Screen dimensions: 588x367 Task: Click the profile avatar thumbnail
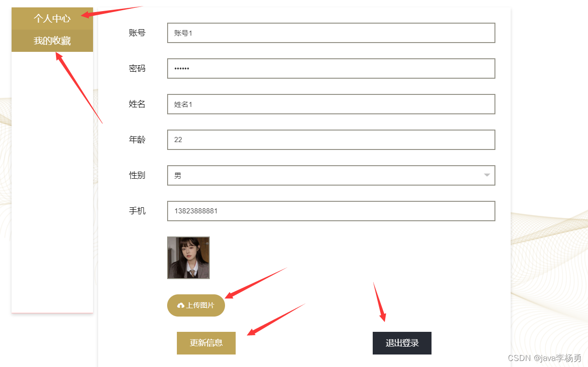(x=188, y=258)
